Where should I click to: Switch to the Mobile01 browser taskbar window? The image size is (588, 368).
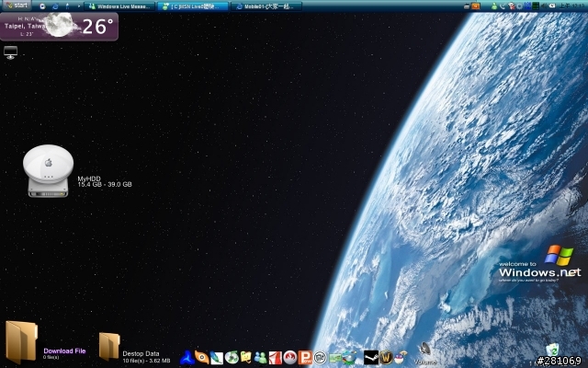(266, 6)
